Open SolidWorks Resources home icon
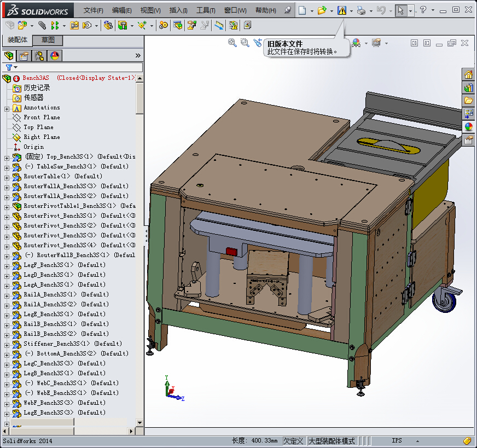 click(x=469, y=74)
